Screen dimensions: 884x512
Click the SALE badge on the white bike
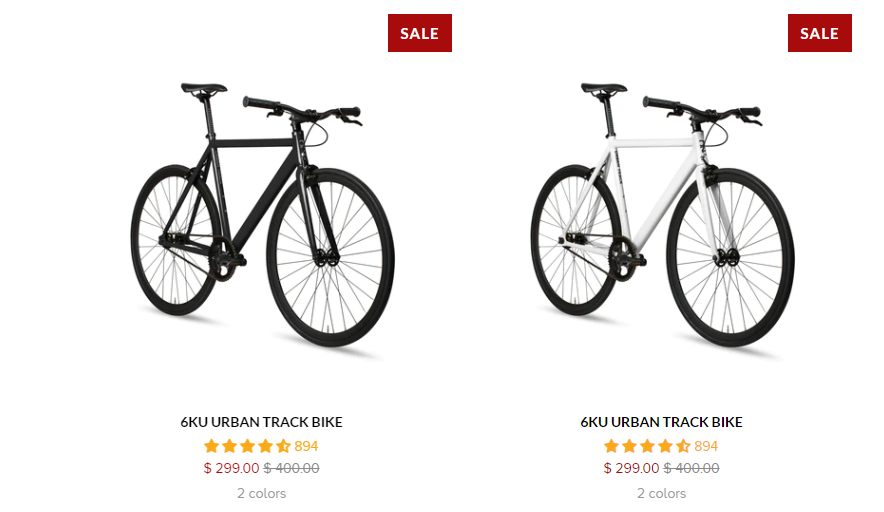[820, 33]
